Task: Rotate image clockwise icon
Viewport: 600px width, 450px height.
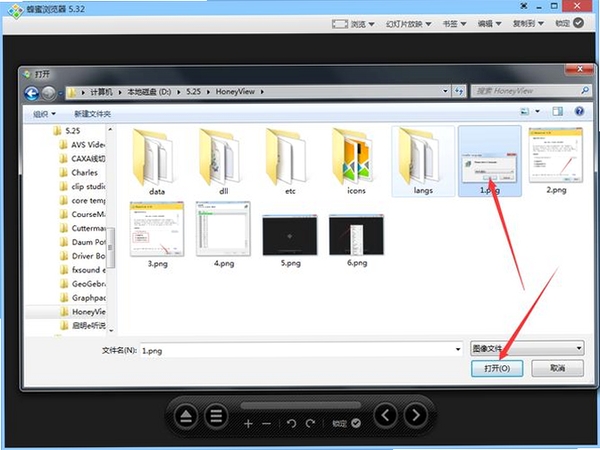Action: point(310,423)
